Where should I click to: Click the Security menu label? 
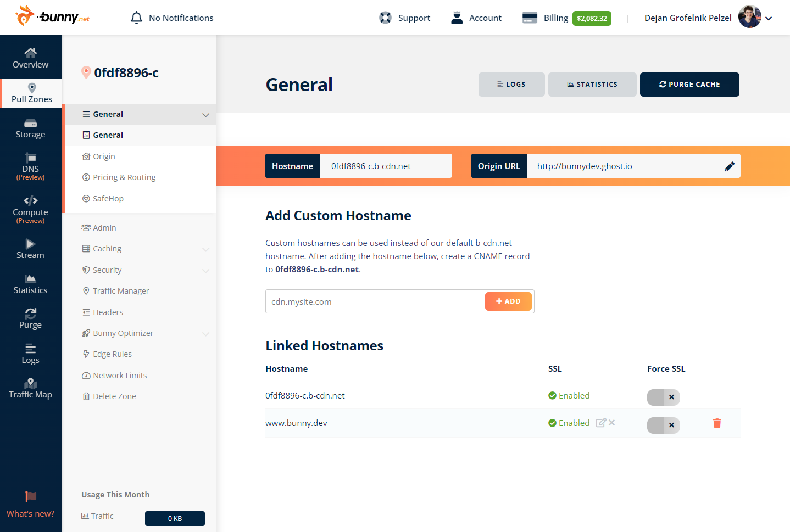(x=107, y=270)
